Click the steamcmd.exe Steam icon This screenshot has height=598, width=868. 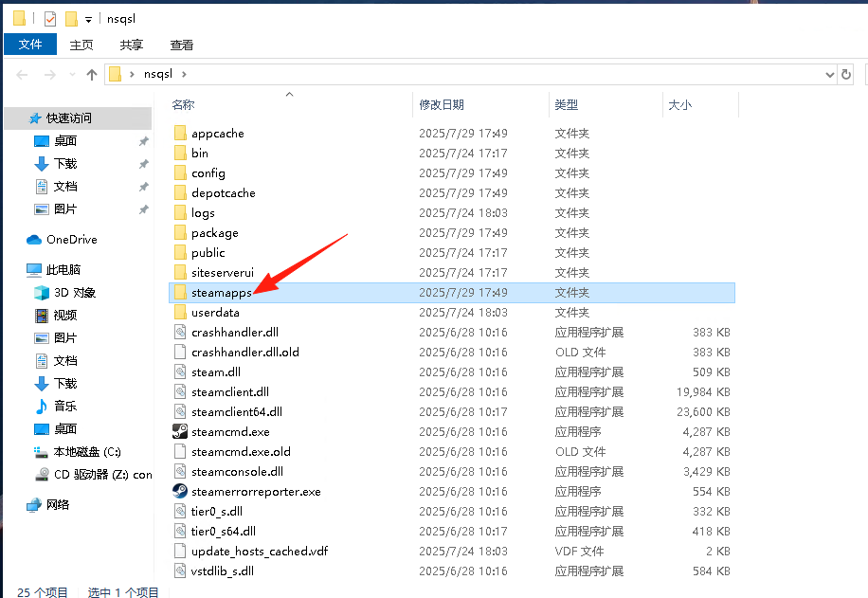(x=180, y=431)
